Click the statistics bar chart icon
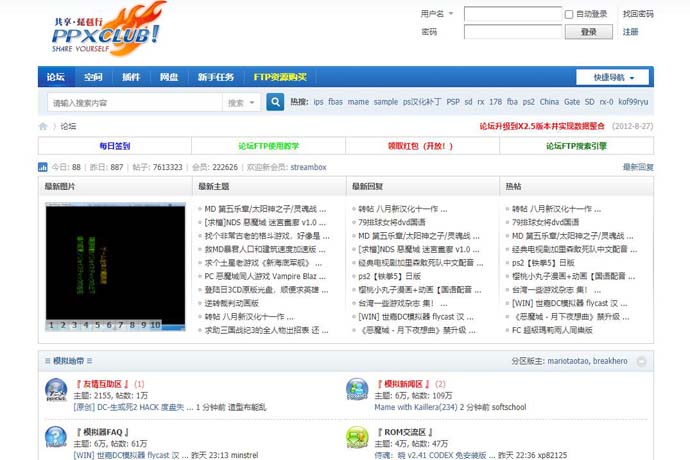This screenshot has height=460, width=690. pos(43,167)
